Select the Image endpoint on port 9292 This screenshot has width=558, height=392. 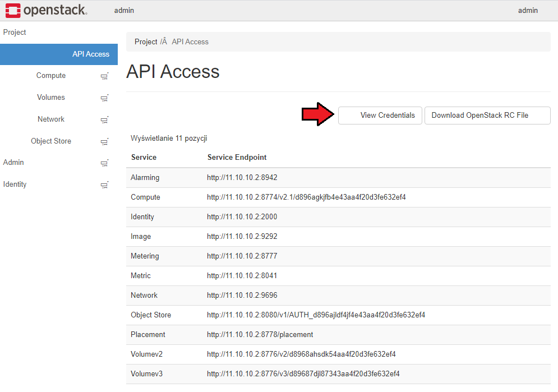(242, 236)
